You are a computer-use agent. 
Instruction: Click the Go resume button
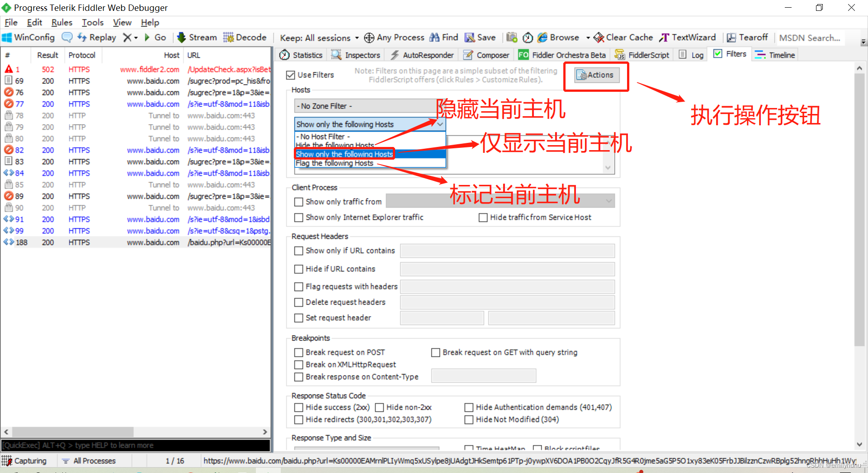click(x=155, y=38)
